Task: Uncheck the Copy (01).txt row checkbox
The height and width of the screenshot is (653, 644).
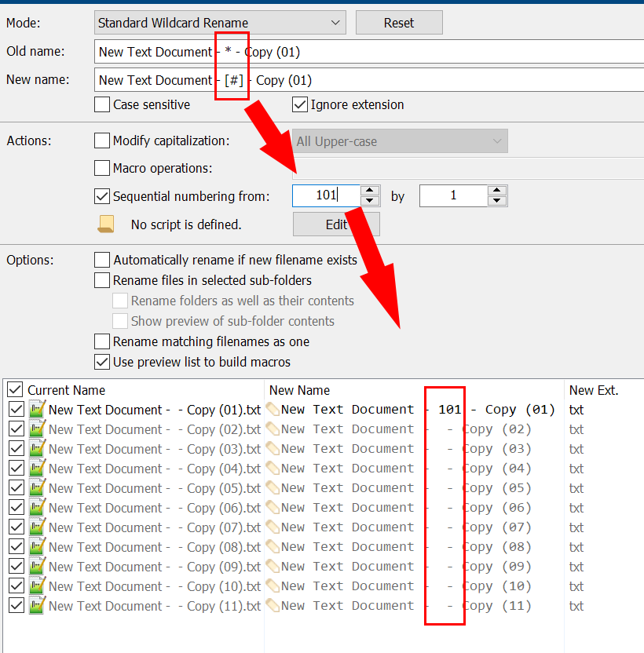Action: pyautogui.click(x=16, y=410)
